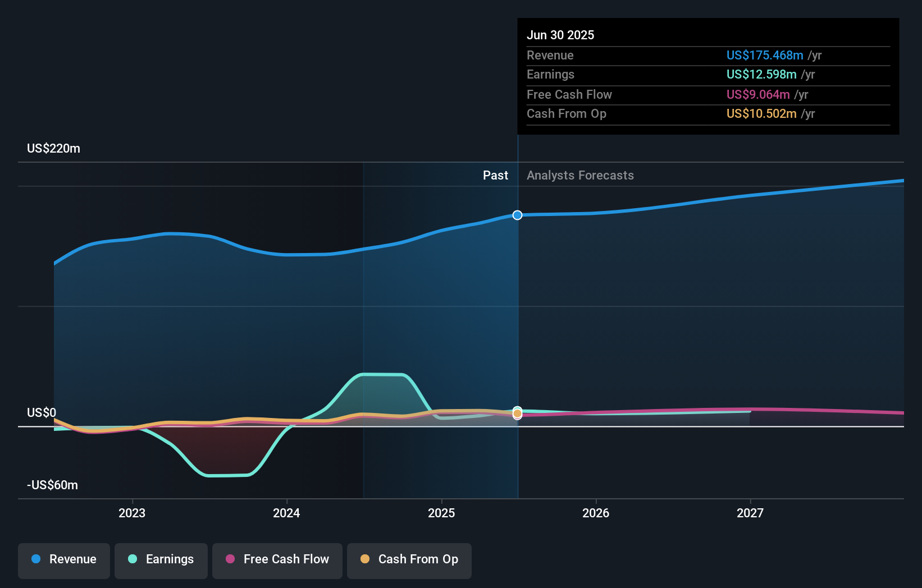Image resolution: width=922 pixels, height=588 pixels.
Task: Click the Free Cash Flow legend dot icon
Action: [x=231, y=559]
